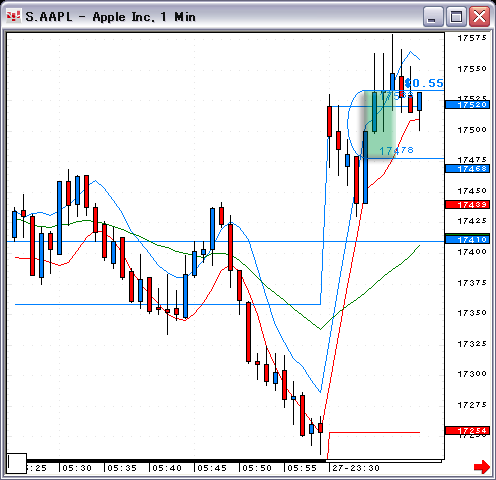
Task: Click the 05:50 time axis label
Action: pyautogui.click(x=257, y=468)
